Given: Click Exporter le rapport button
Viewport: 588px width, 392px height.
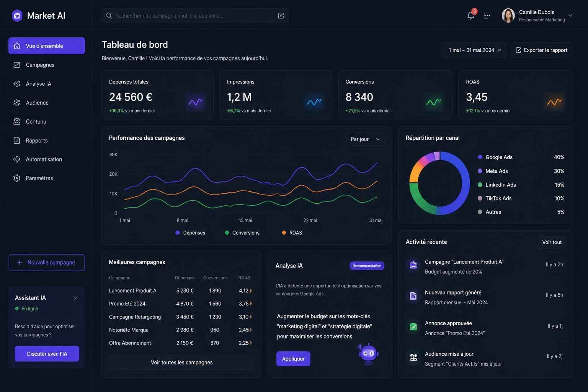Looking at the screenshot, I should 542,50.
